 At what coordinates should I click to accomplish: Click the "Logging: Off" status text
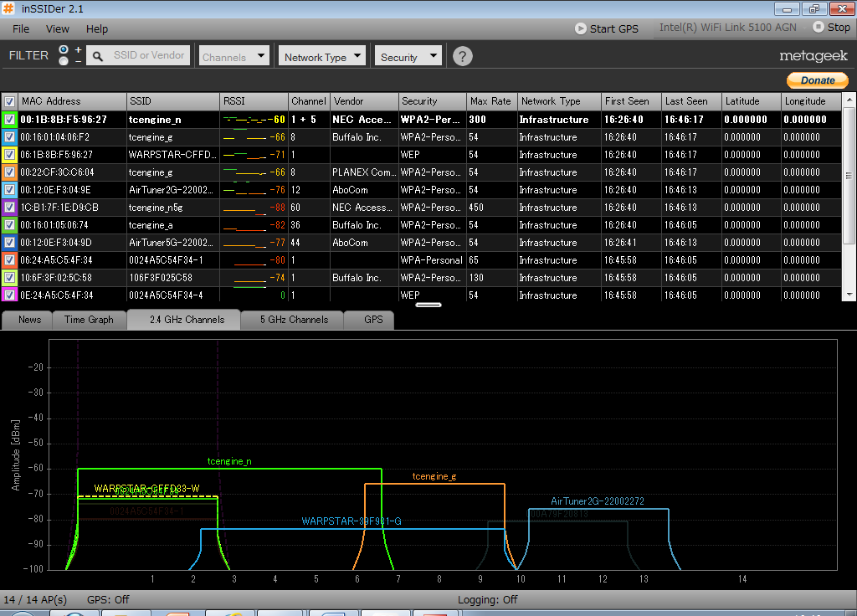[x=488, y=599]
